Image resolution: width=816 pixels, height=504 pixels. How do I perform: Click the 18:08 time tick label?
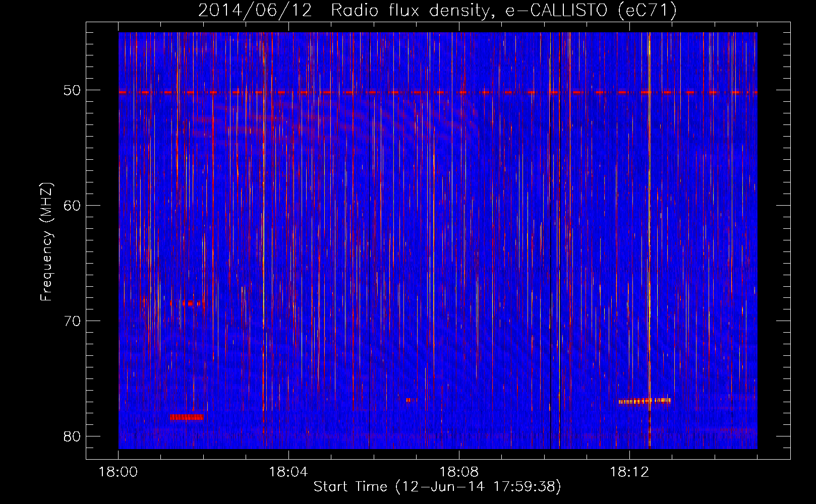[x=459, y=472]
